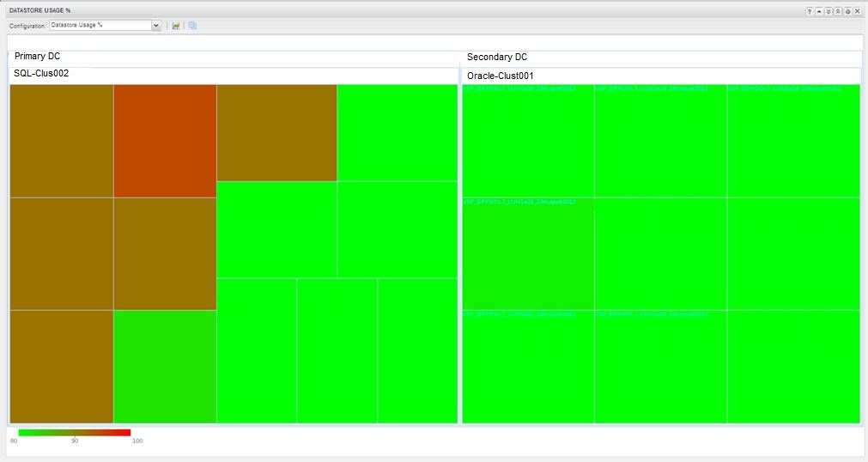Select top-left brown tile in SQL-Clus002
This screenshot has width=868, height=462.
coord(62,141)
